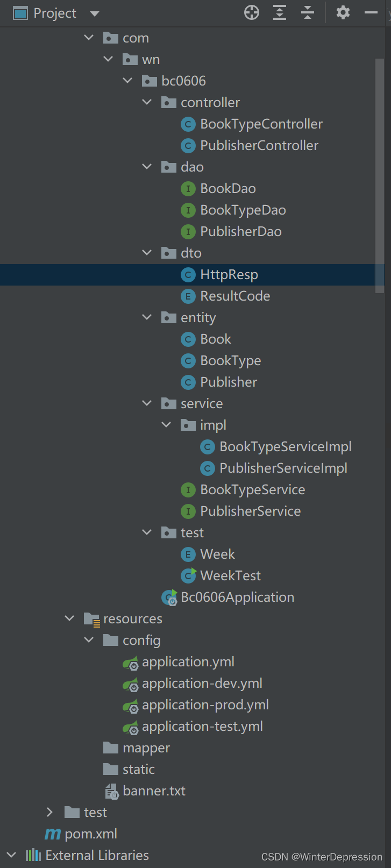Viewport: 391px width, 868px height.
Task: Expand the External Libraries node
Action: point(11,855)
